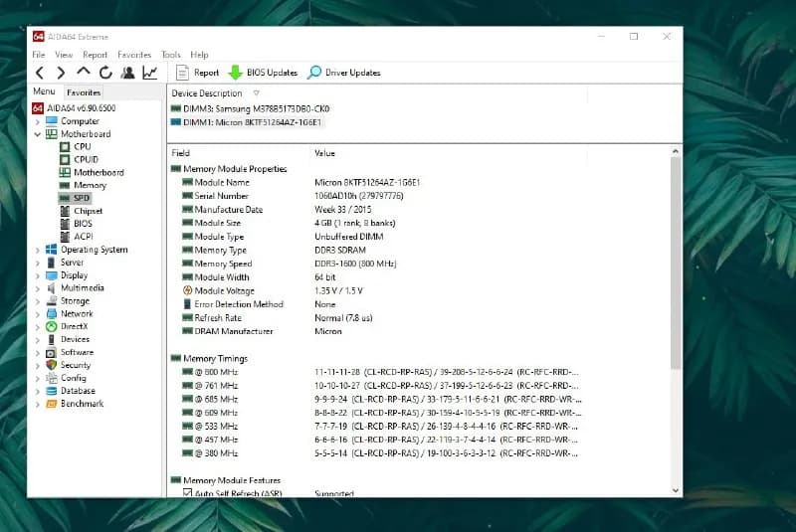Go back with the left arrow icon
796x532 pixels.
click(x=40, y=73)
